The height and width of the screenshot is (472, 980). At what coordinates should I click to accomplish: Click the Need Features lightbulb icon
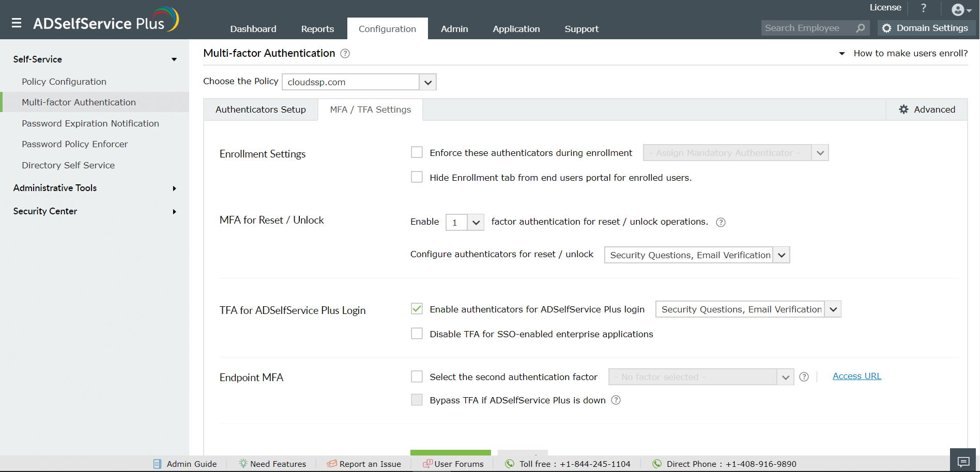(x=243, y=463)
